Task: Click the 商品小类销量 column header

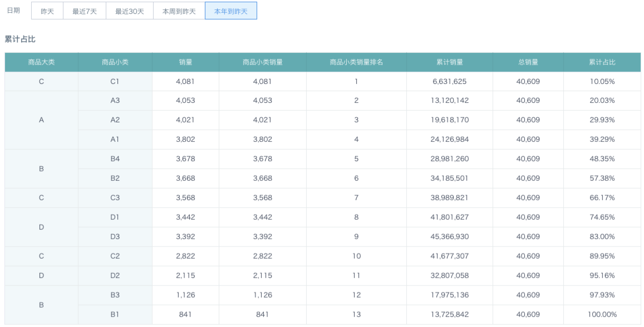Action: (x=263, y=62)
